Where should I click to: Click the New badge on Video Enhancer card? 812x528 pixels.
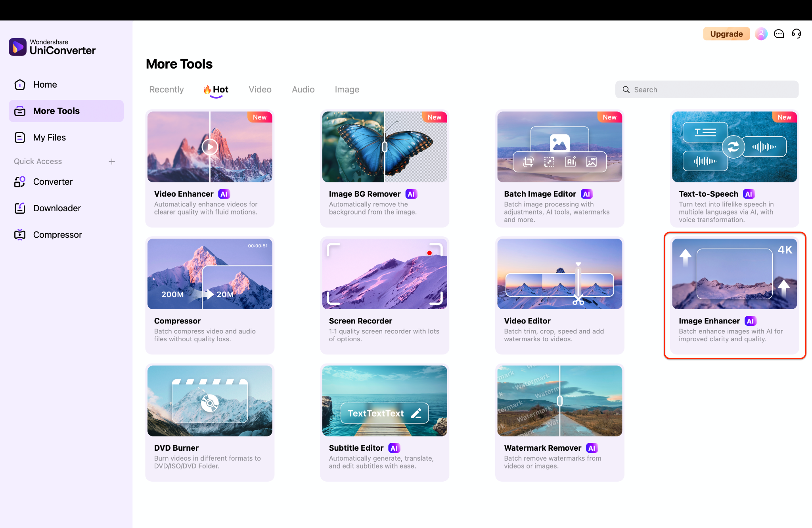coord(260,117)
